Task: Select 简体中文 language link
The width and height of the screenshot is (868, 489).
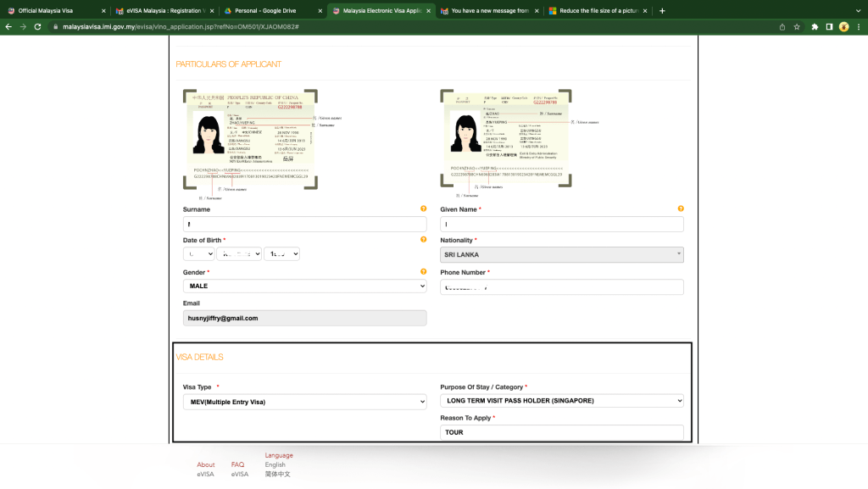Action: (277, 474)
